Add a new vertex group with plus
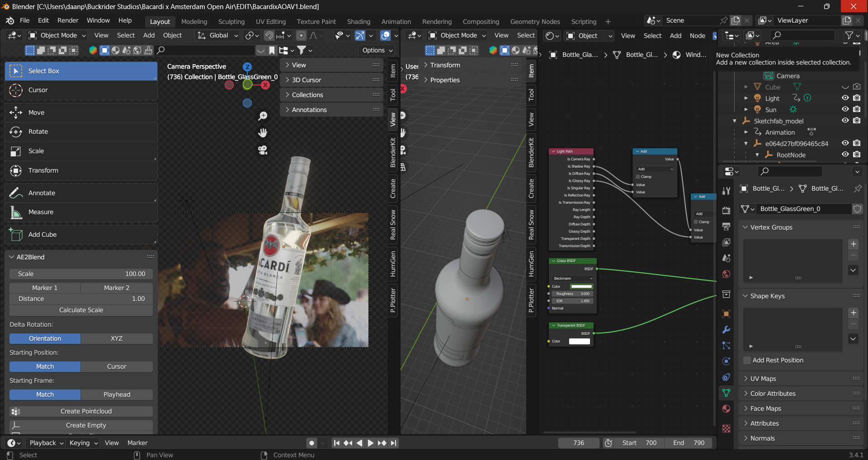The width and height of the screenshot is (868, 460). point(853,244)
